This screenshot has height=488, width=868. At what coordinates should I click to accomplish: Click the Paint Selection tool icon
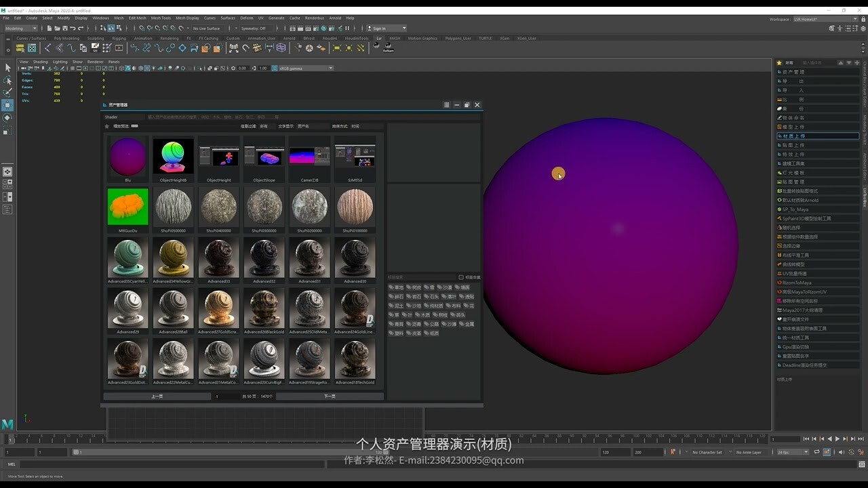(x=8, y=92)
